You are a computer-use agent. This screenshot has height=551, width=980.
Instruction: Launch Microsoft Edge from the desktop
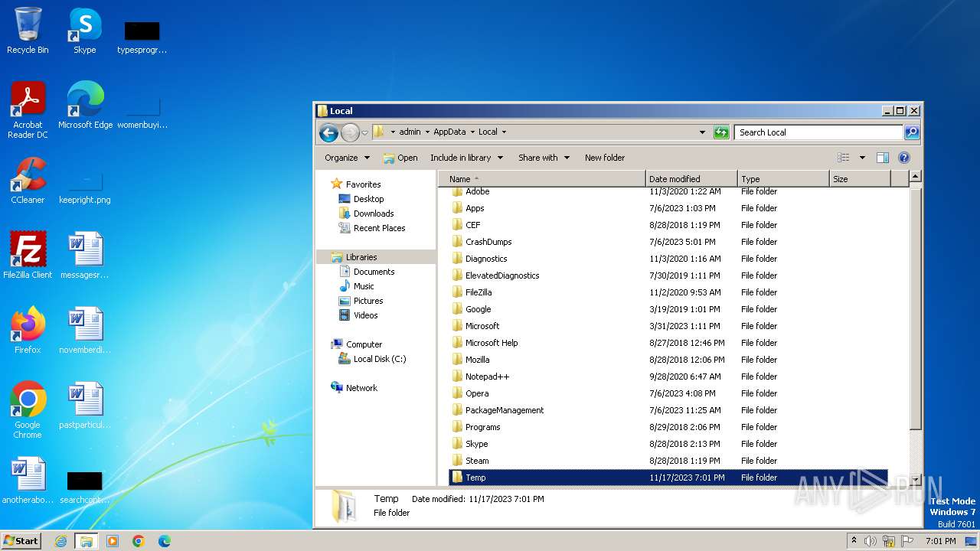[x=85, y=106]
